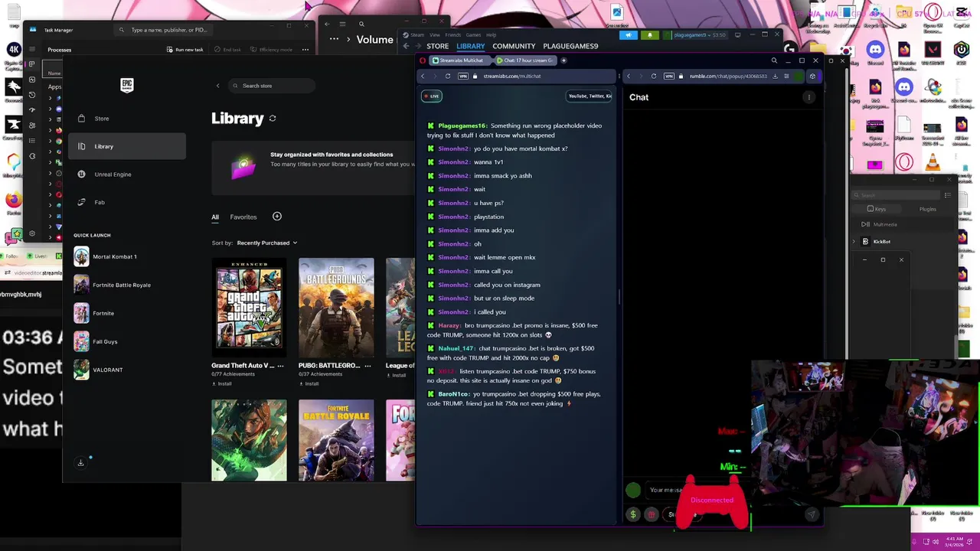Select Chat: 17 hour stream browser tab
Image resolution: width=980 pixels, height=551 pixels.
(x=524, y=60)
